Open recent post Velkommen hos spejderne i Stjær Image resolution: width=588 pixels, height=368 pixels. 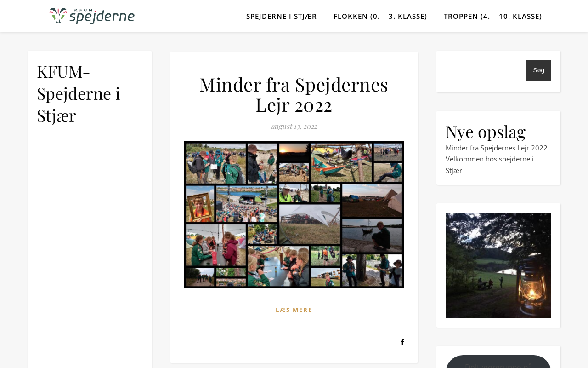(490, 165)
